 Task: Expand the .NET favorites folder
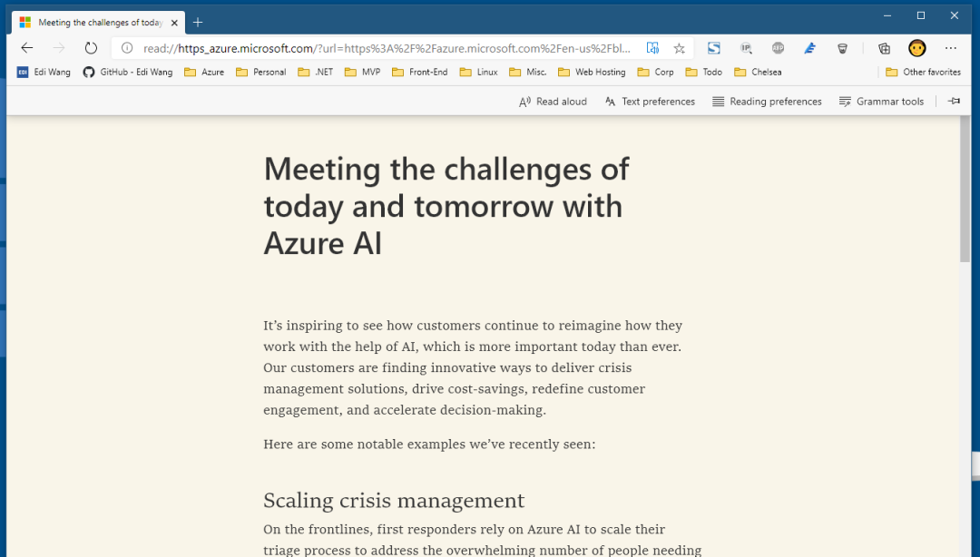316,72
